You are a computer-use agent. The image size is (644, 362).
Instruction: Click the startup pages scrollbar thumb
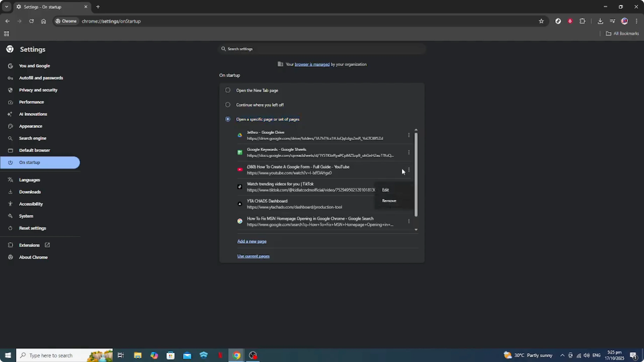tap(416, 174)
